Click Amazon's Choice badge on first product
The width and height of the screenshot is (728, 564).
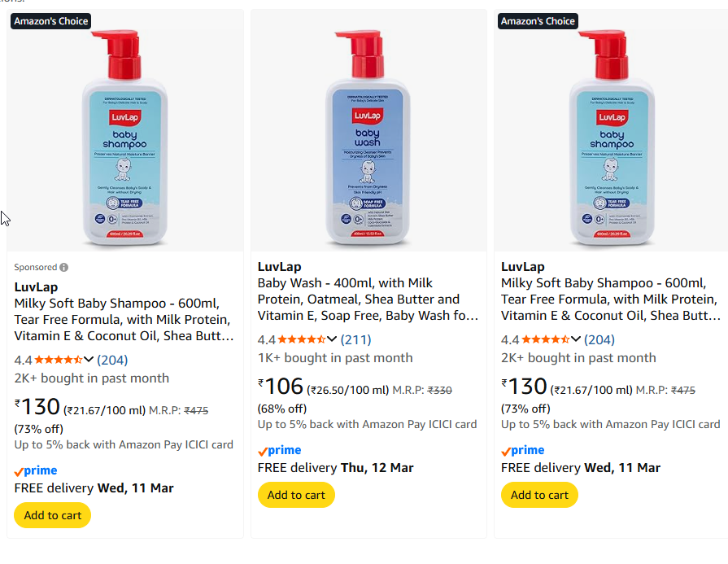pyautogui.click(x=50, y=21)
